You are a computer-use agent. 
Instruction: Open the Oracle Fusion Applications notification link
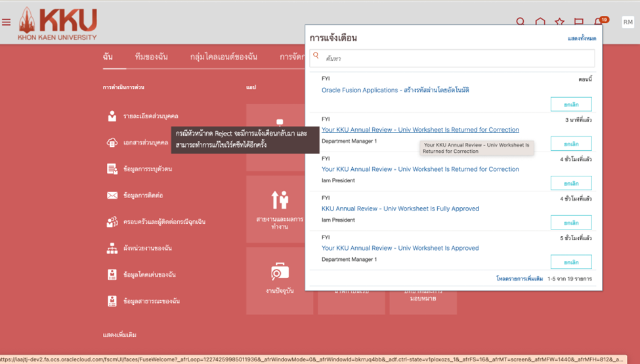pos(395,91)
